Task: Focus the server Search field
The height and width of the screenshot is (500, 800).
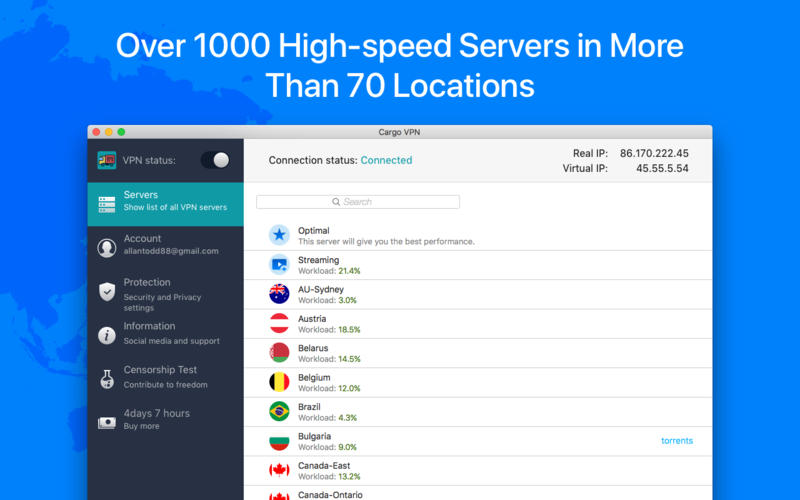Action: [358, 202]
